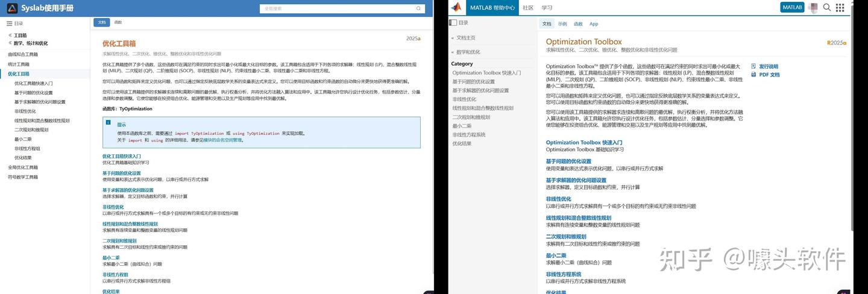
Task: Open MATLAB body link 非线性方程系统
Action: [564, 274]
